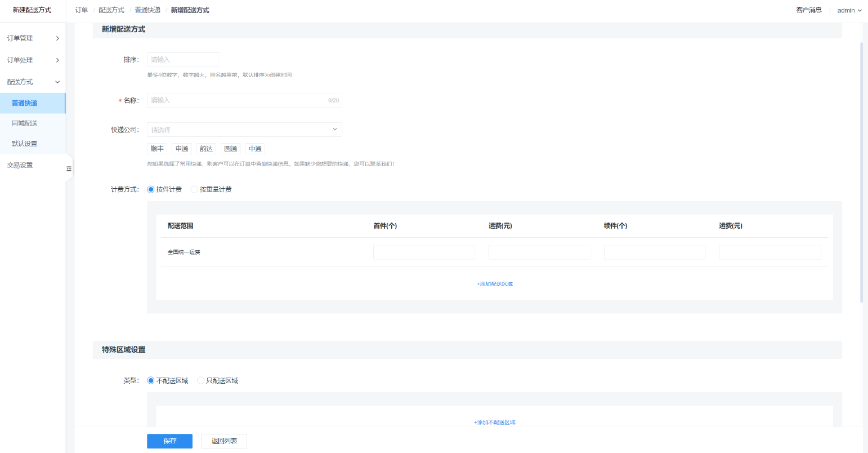
Task: Focus the first 运费(元) input for 全国统一运费
Action: 539,252
